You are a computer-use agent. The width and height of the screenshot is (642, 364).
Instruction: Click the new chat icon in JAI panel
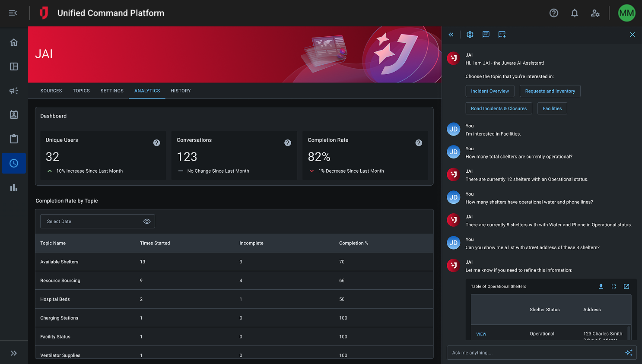[502, 35]
